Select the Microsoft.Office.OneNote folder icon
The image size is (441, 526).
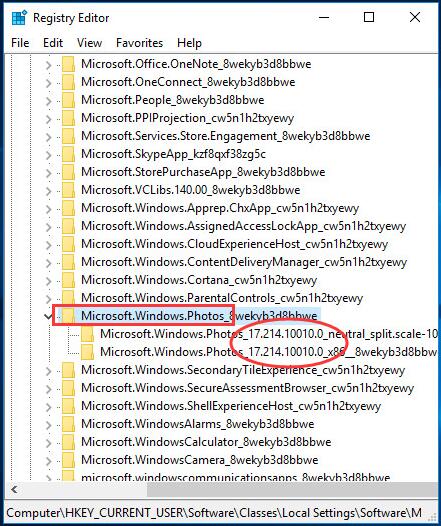[68, 64]
